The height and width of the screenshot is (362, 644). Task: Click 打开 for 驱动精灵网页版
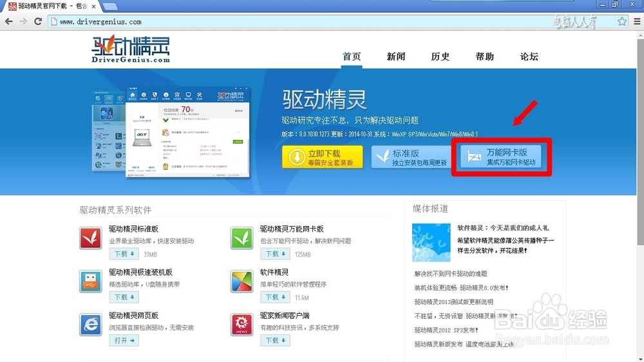coord(124,341)
